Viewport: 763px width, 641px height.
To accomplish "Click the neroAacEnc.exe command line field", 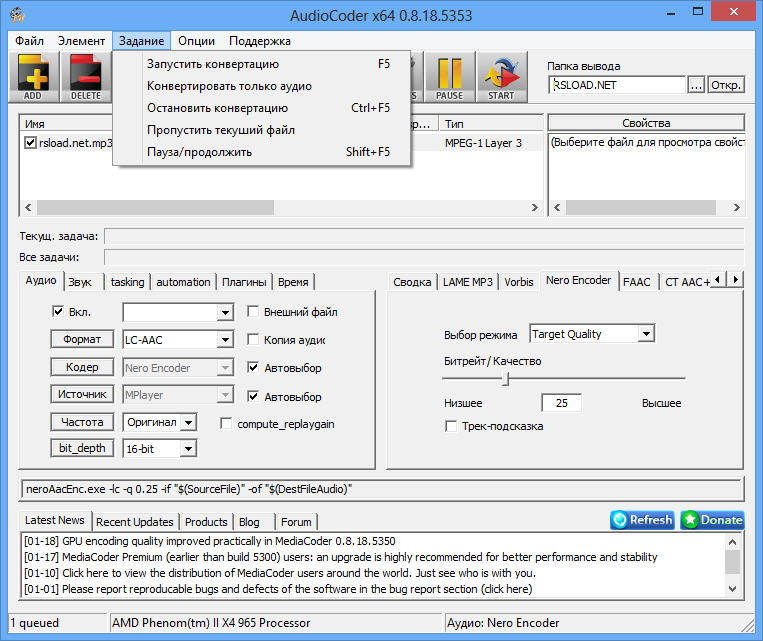I will (x=381, y=489).
